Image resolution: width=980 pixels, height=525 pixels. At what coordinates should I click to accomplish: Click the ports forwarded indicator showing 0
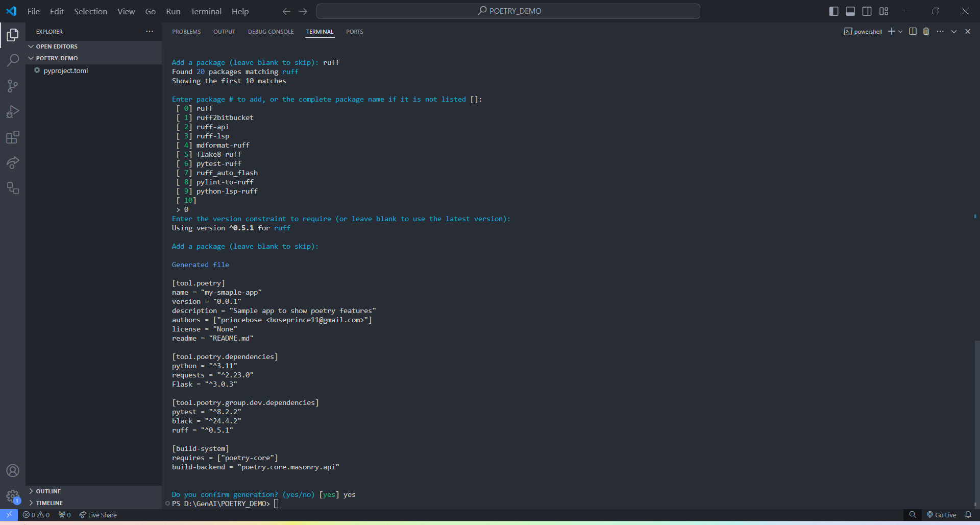point(64,515)
